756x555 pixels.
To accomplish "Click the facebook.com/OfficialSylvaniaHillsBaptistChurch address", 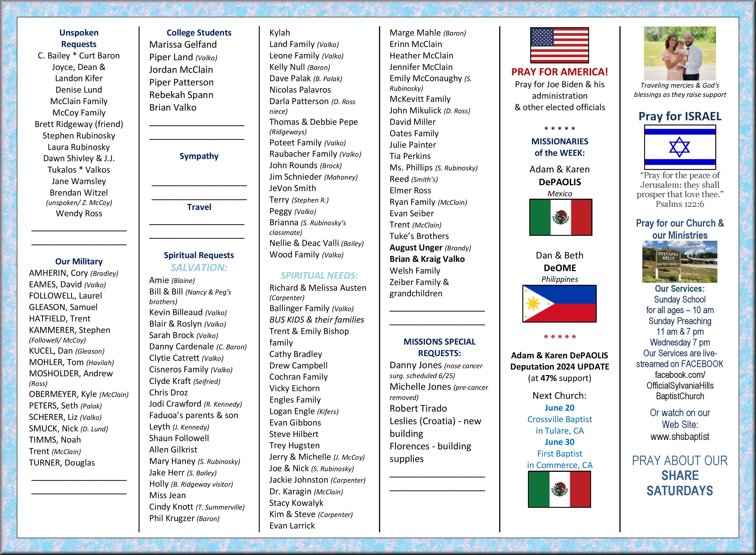I will point(680,385).
